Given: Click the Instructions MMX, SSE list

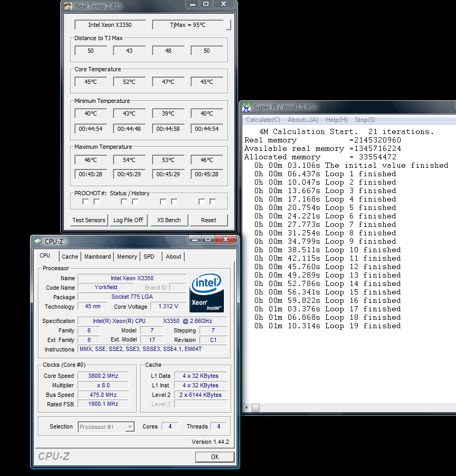Looking at the screenshot, I should click(153, 349).
